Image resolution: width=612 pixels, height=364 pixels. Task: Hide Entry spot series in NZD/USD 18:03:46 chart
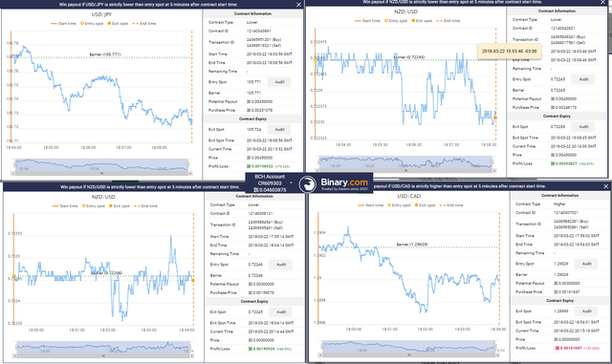tap(396, 21)
